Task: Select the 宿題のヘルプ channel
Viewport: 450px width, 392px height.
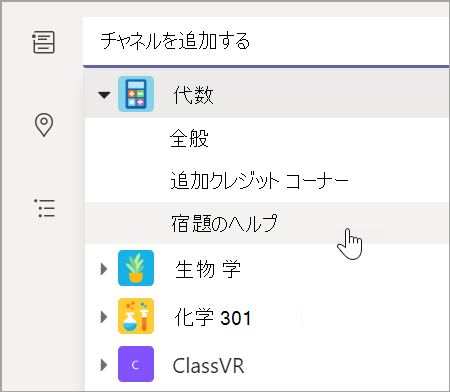Action: [267, 223]
